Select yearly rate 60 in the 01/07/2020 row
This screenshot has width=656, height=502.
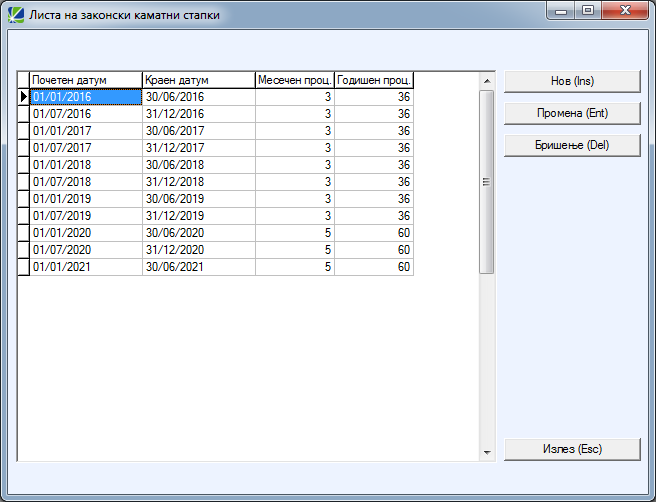(x=374, y=250)
